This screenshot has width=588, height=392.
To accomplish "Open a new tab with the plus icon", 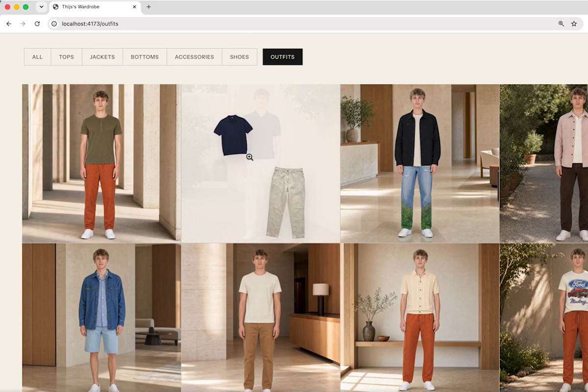I will (x=148, y=7).
